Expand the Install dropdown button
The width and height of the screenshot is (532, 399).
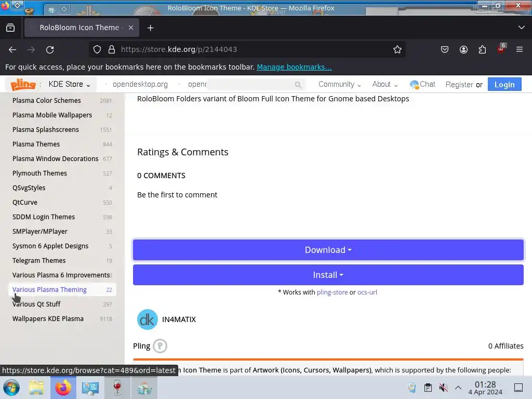point(328,275)
